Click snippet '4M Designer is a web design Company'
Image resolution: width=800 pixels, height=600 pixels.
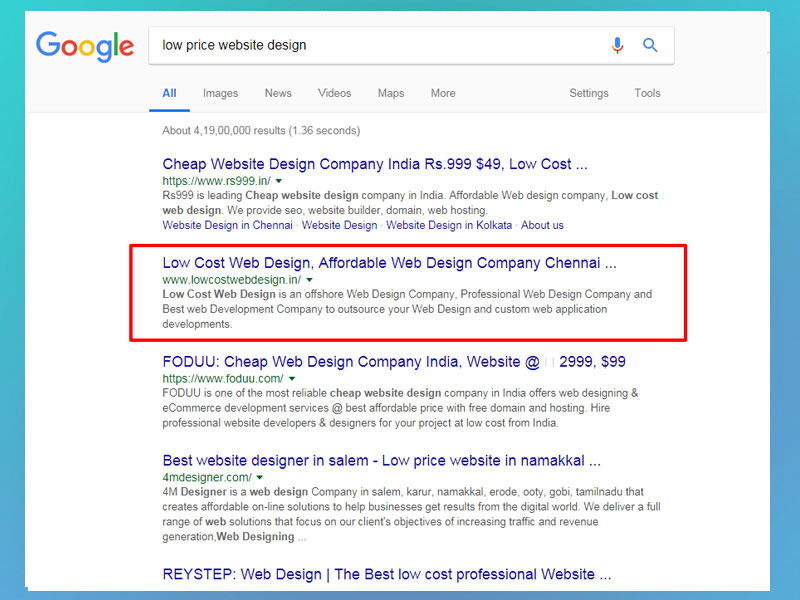[x=411, y=514]
